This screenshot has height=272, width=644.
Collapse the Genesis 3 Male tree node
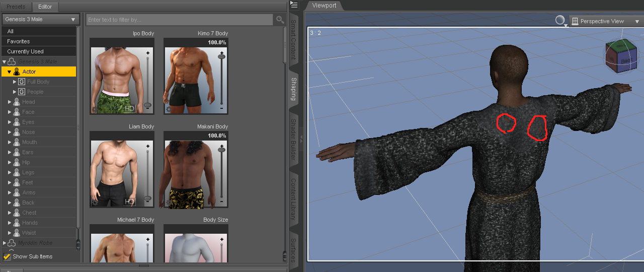click(4, 61)
